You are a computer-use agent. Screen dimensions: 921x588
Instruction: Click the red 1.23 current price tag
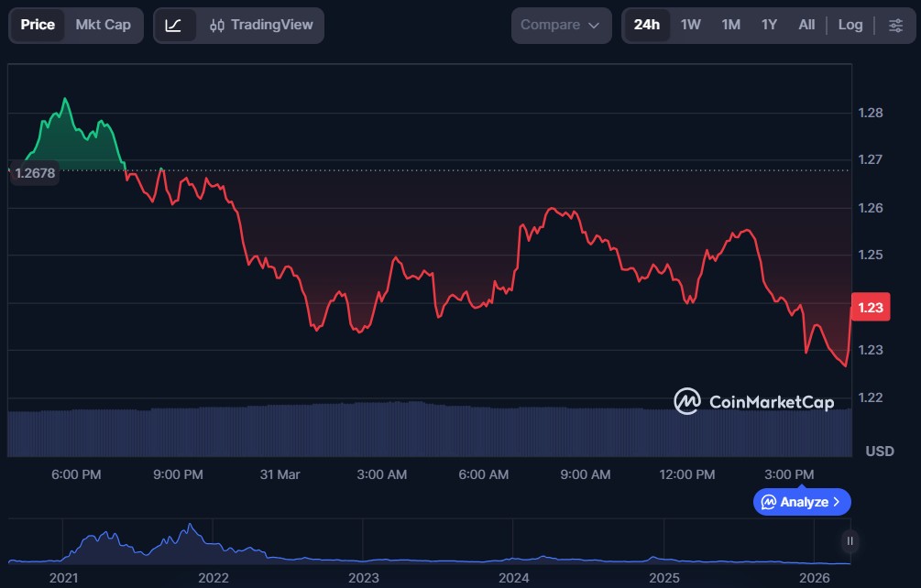pos(870,308)
